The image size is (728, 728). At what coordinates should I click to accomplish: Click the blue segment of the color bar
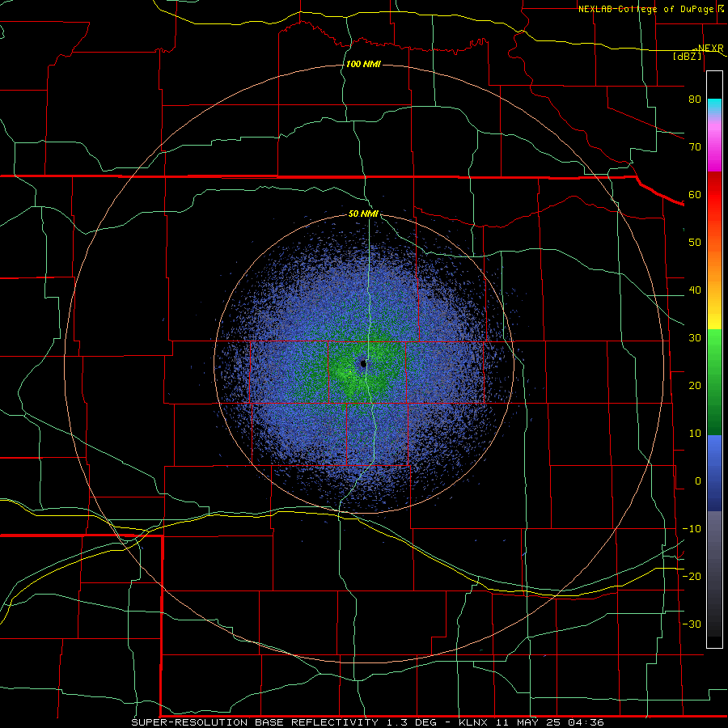click(x=714, y=472)
